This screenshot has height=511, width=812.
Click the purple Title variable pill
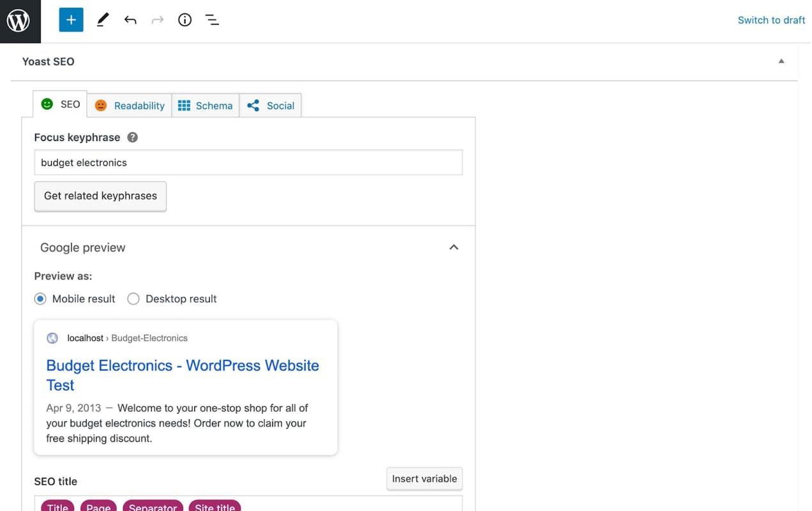(57, 507)
